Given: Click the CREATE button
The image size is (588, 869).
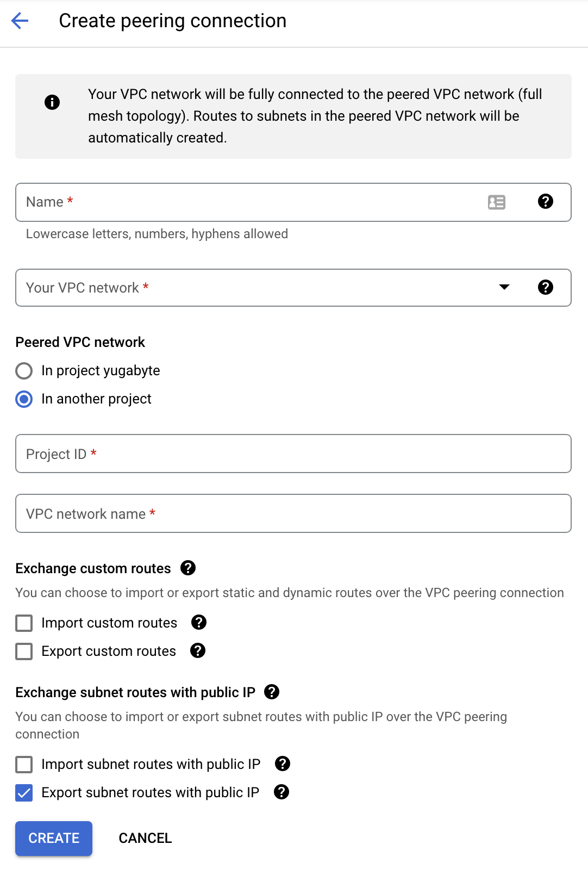Looking at the screenshot, I should tap(53, 838).
